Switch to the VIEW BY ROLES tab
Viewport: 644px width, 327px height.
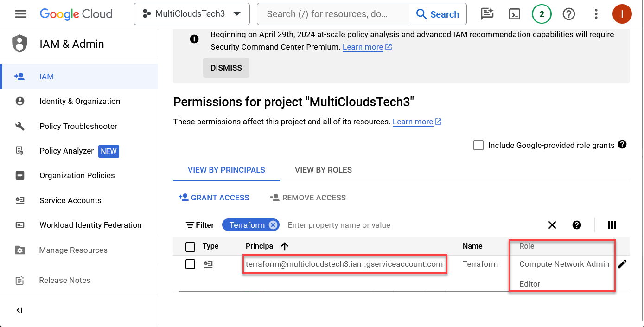tap(323, 170)
